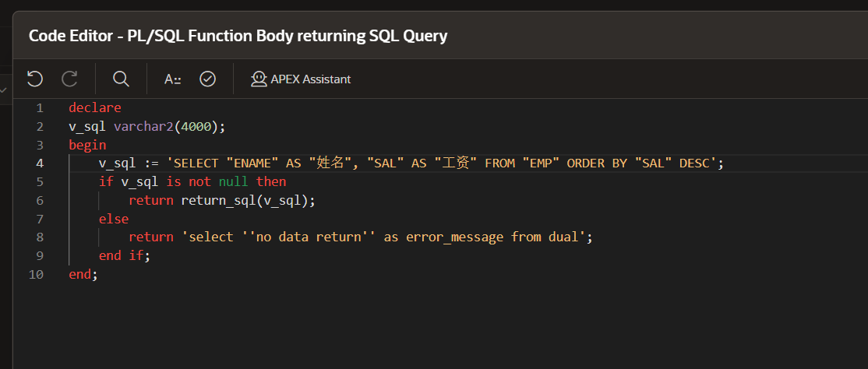Viewport: 868px width, 369px height.
Task: Click line number 10 in the gutter
Action: 37,275
